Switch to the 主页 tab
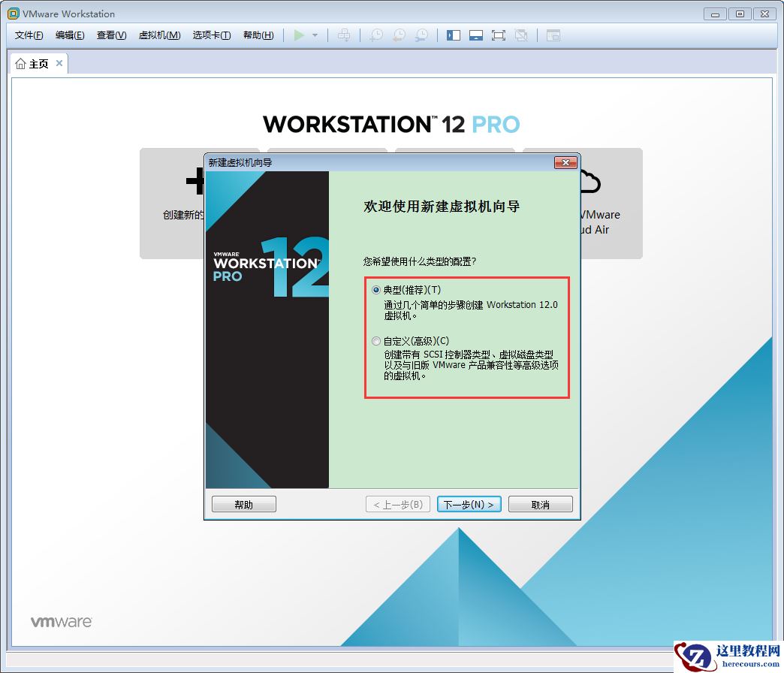The height and width of the screenshot is (673, 784). (x=35, y=64)
